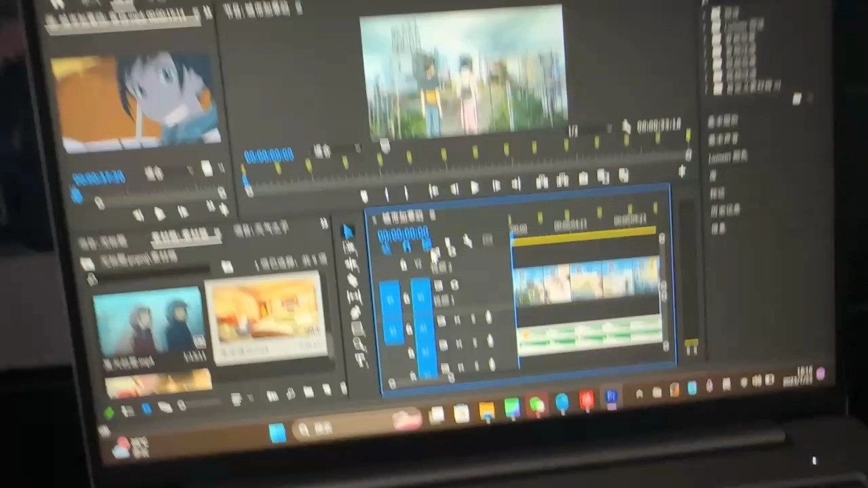The width and height of the screenshot is (868, 488).
Task: Open the weather widget on the taskbar
Action: tap(131, 447)
